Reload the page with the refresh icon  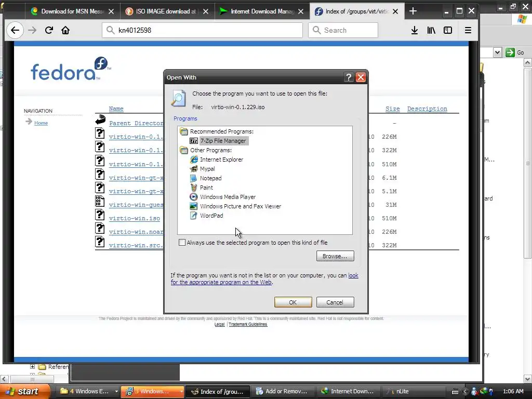tap(49, 30)
